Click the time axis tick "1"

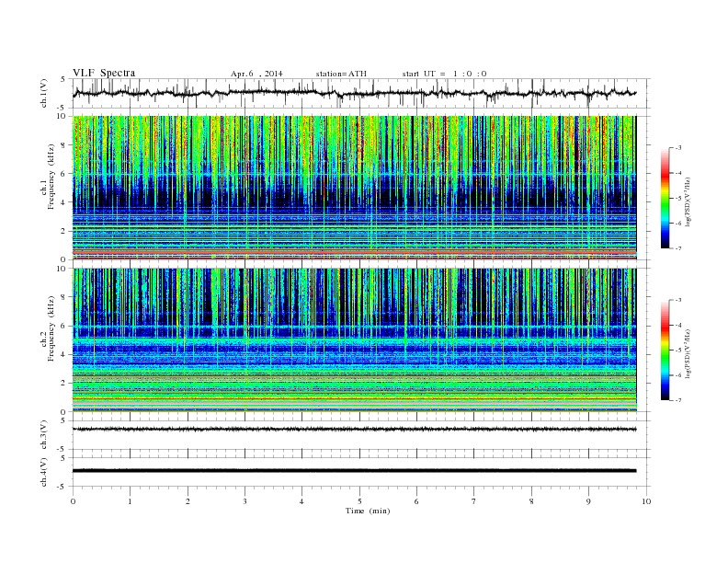[x=130, y=501]
